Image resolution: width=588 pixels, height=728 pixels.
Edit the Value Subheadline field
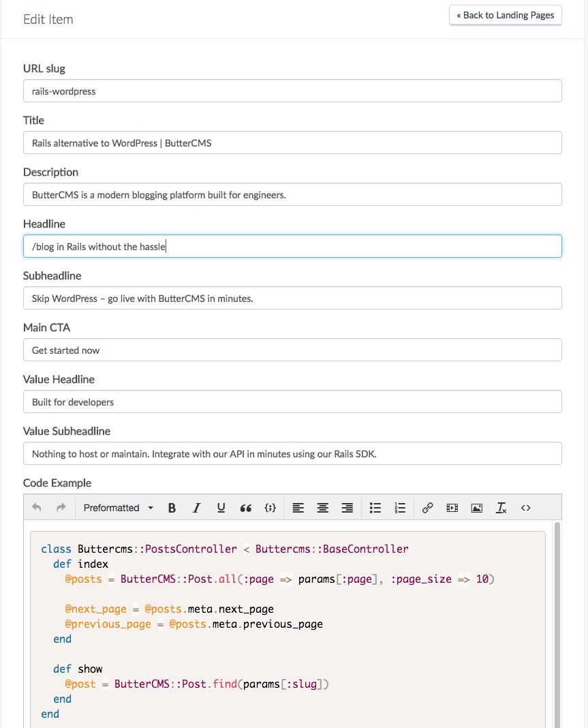(x=292, y=453)
